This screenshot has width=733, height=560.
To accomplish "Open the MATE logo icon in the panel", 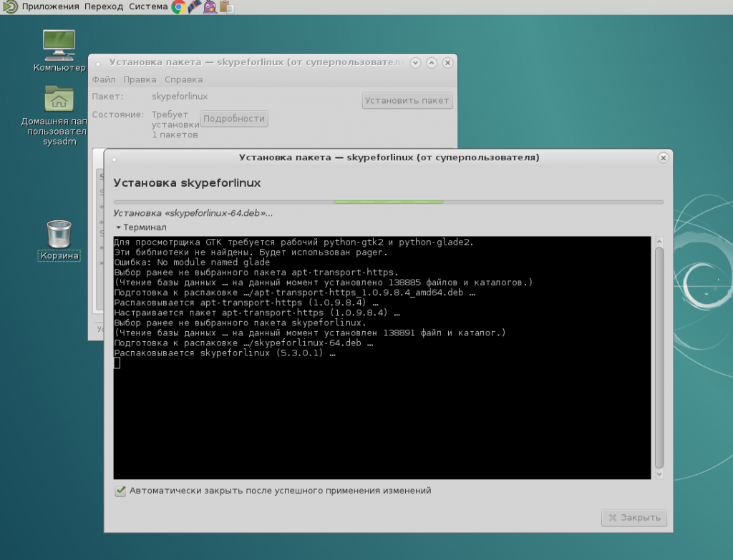I will [10, 6].
